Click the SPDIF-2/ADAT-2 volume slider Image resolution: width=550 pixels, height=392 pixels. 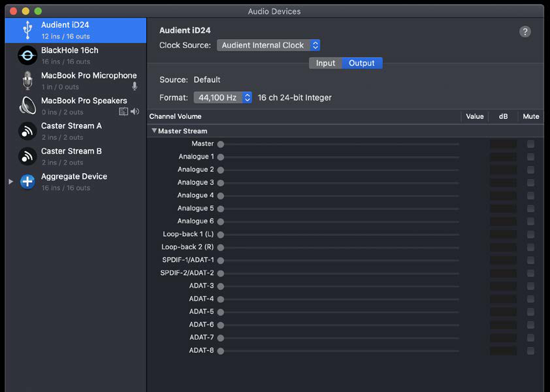tap(338, 273)
